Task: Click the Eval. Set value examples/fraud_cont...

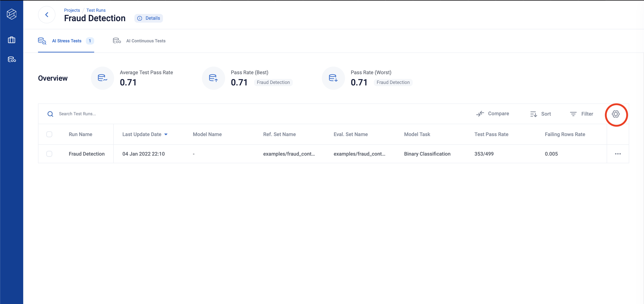Action: pyautogui.click(x=359, y=154)
